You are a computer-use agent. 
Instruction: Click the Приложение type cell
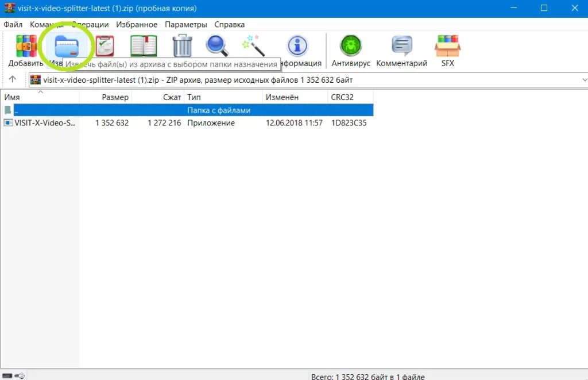[x=211, y=123]
